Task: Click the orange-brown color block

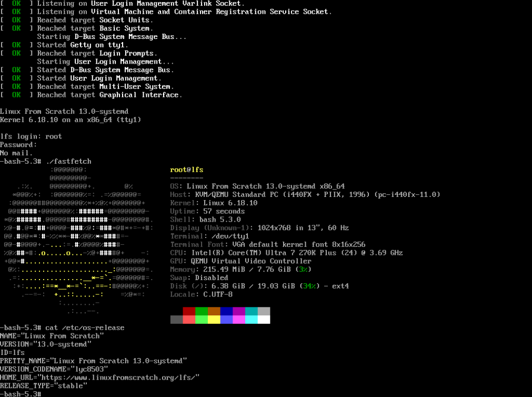Action: click(x=214, y=311)
